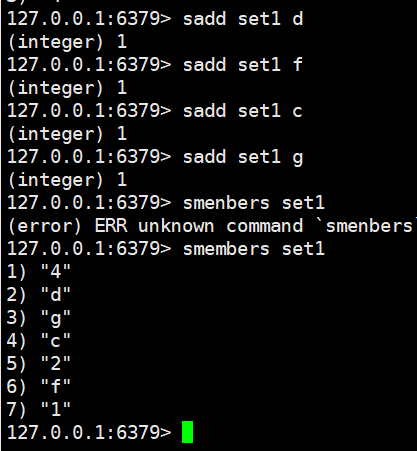417x451 pixels.
Task: Click the command 'sadd set1 f'
Action: pos(243,65)
